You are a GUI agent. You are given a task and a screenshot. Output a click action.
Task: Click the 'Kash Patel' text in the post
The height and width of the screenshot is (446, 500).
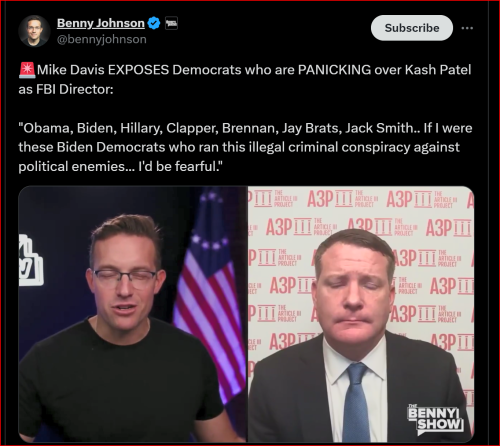pos(438,70)
